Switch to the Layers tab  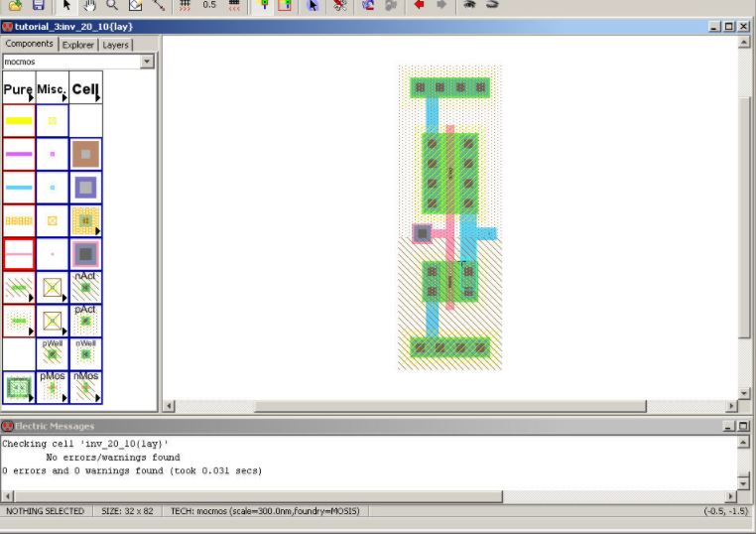tap(115, 45)
